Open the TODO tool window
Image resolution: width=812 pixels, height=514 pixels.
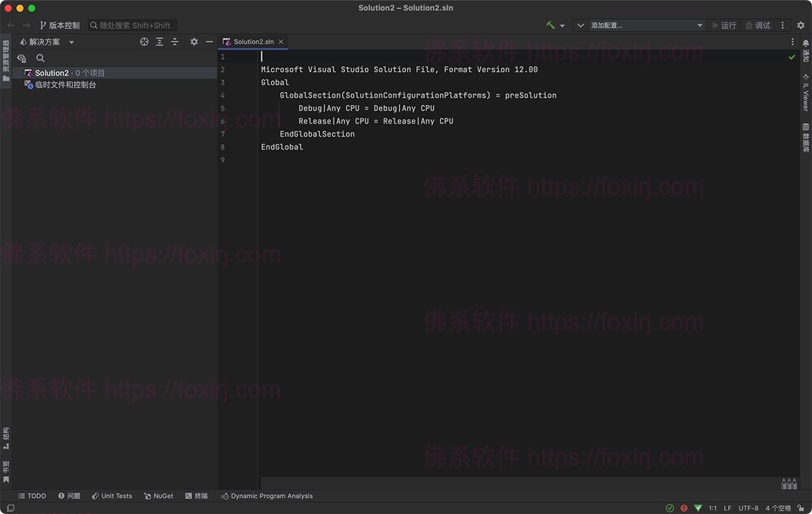[31, 496]
